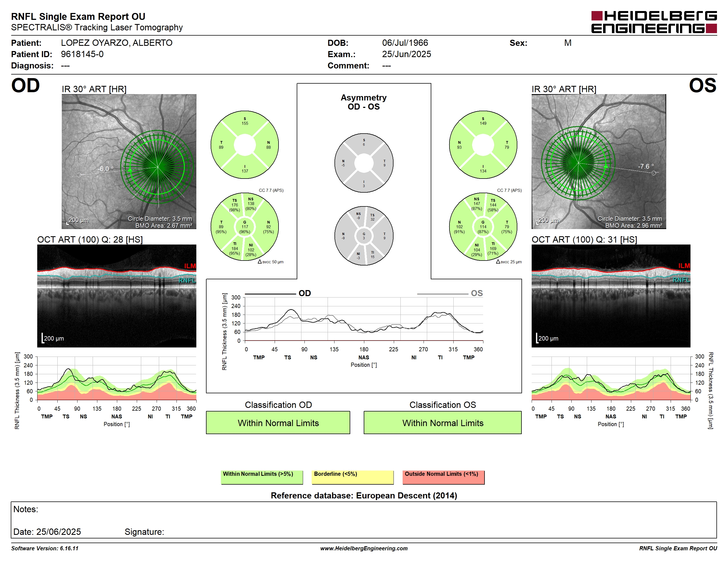Screen dimensions: 728x563
Task: Click the green Within Normal Limits (>5%) legend swatch
Action: 262,477
